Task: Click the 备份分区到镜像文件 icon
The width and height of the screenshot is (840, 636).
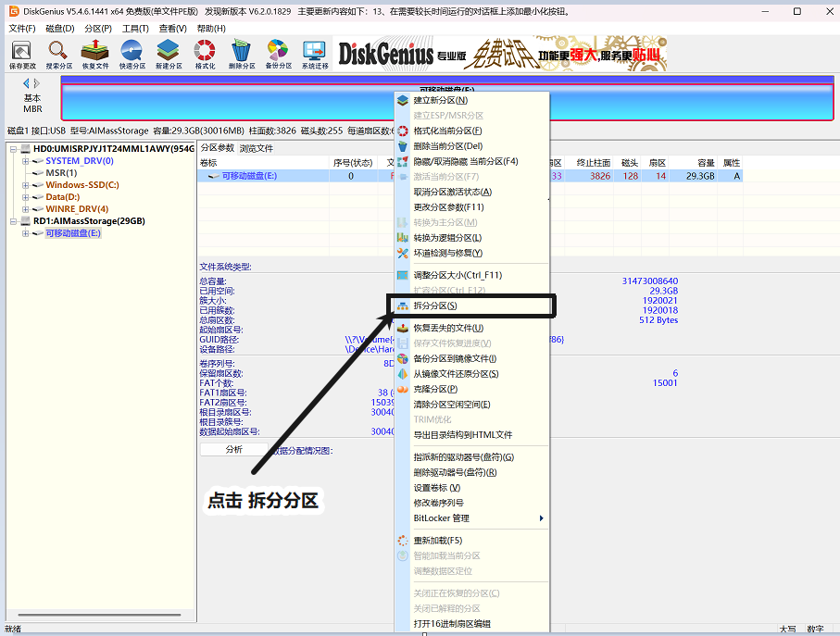Action: click(402, 358)
